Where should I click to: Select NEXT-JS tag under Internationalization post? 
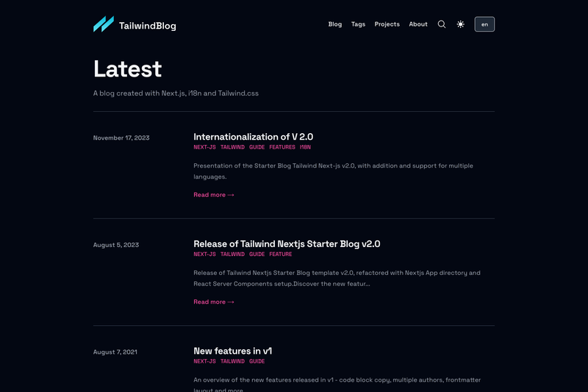pos(205,147)
